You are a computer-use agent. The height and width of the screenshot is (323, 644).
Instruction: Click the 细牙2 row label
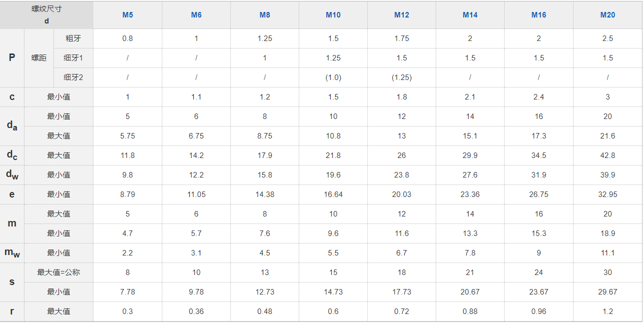(73, 77)
